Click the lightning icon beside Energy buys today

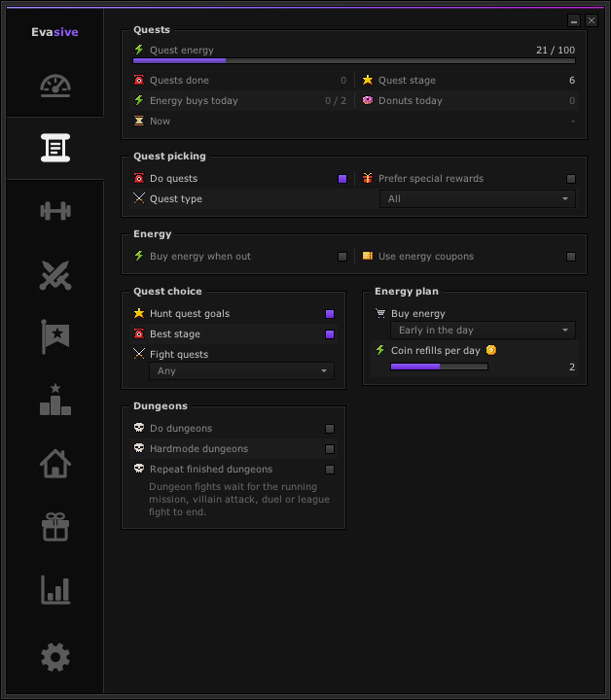pos(139,100)
